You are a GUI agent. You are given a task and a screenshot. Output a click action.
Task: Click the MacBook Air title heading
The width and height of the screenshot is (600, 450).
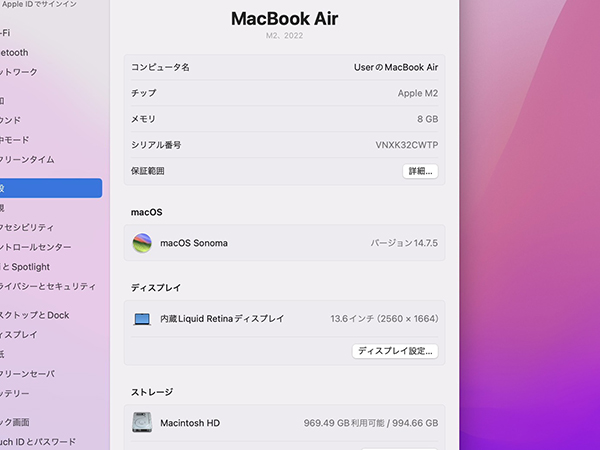(284, 18)
